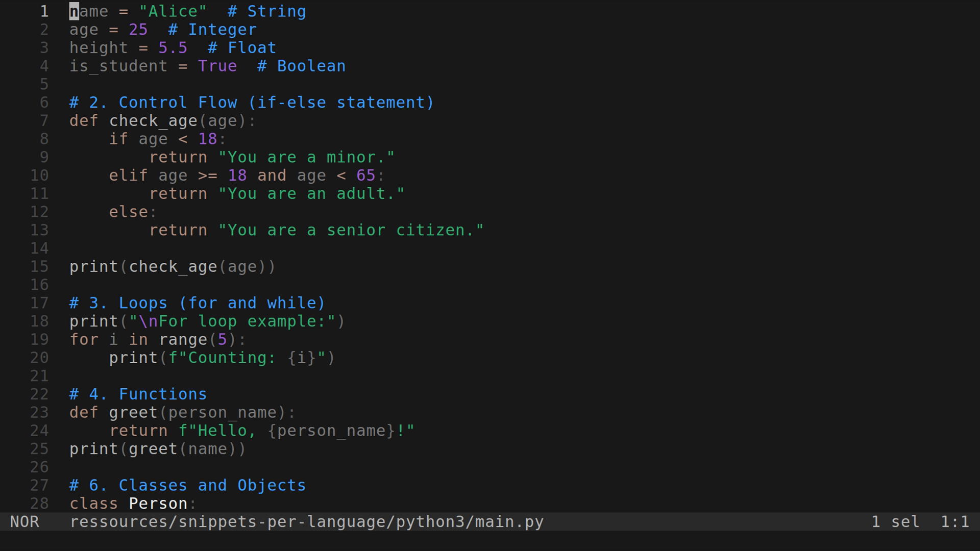Click the True boolean on is_student line

tap(217, 66)
